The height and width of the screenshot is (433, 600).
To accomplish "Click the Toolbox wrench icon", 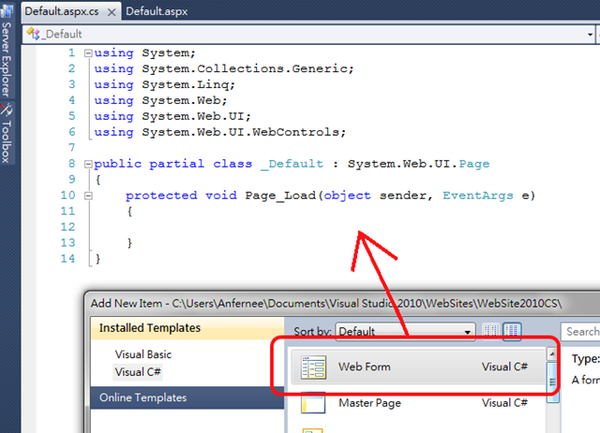I will point(6,110).
